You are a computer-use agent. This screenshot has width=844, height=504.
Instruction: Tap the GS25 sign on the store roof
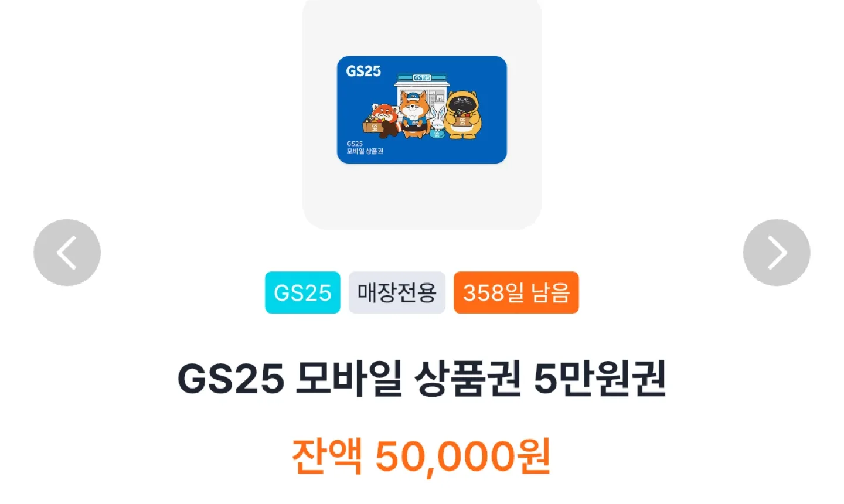pyautogui.click(x=422, y=78)
